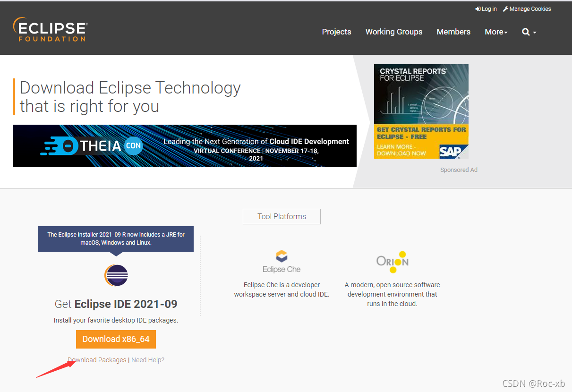Click the Eclipse IDE round logo
Viewport: 572px width, 392px height.
(x=116, y=275)
